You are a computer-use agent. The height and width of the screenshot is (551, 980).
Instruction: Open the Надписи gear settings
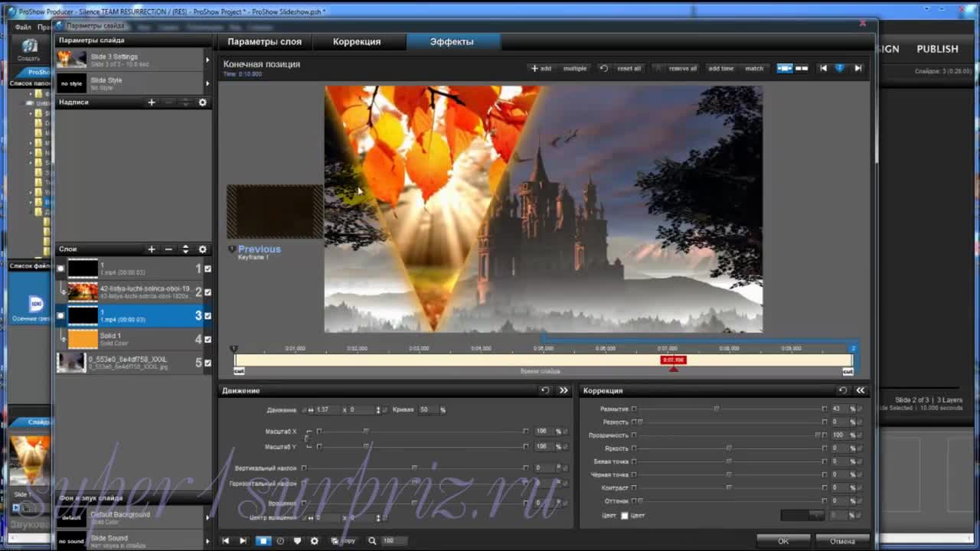203,102
